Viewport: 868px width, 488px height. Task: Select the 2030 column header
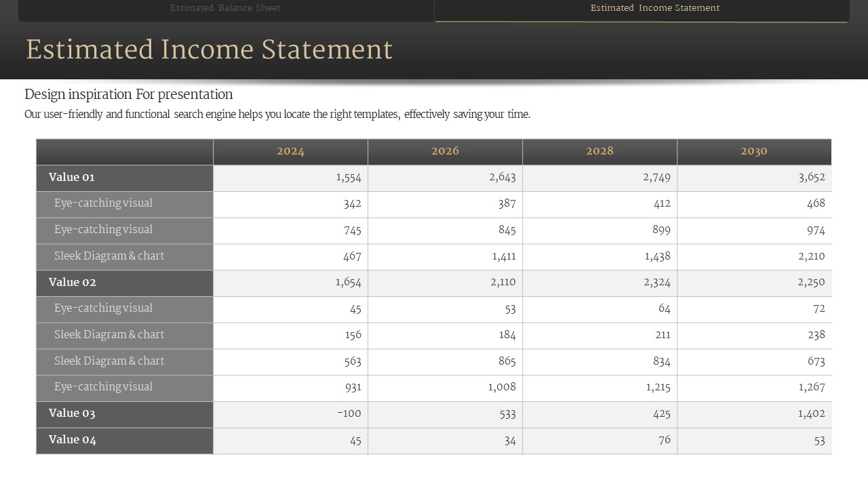(x=753, y=151)
